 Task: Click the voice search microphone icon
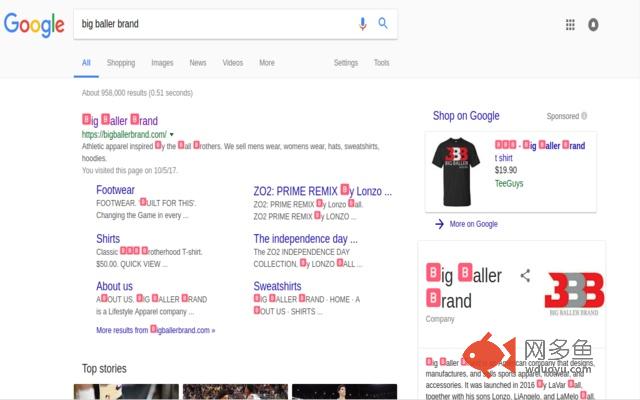pyautogui.click(x=362, y=24)
